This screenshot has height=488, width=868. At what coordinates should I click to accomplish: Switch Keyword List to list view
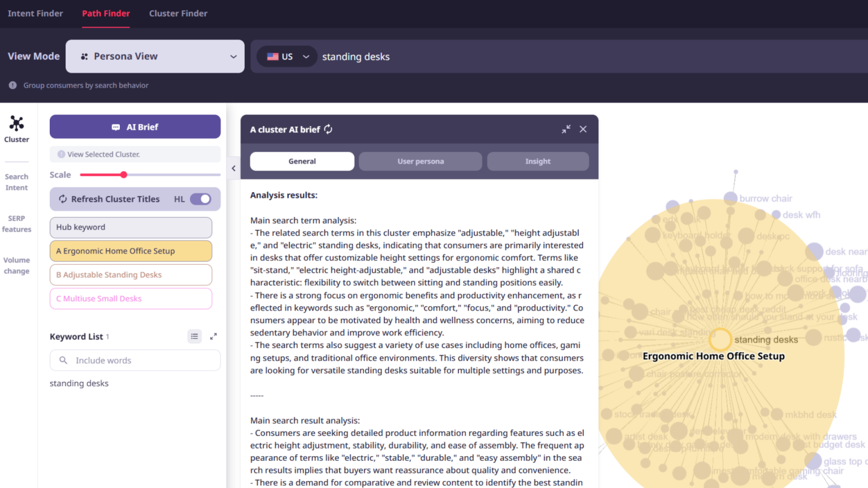(x=194, y=336)
